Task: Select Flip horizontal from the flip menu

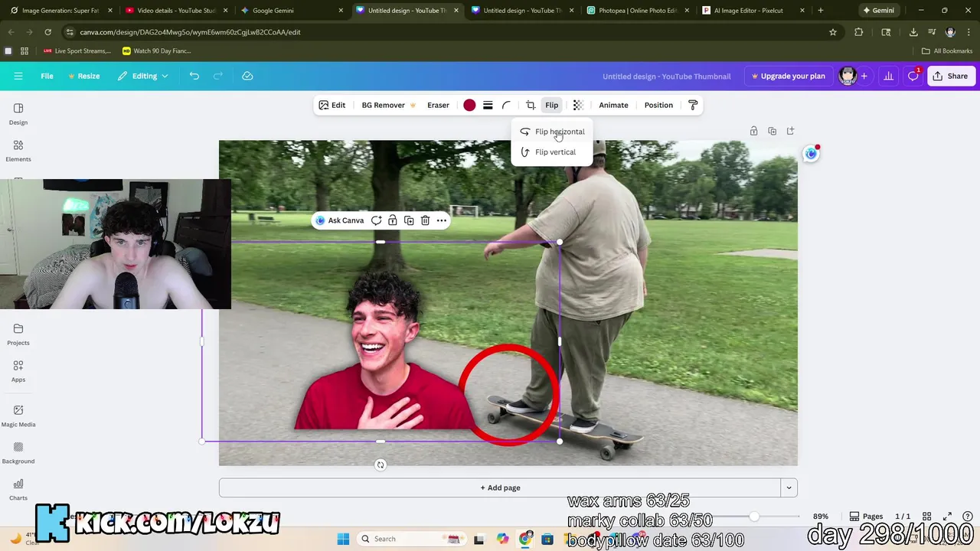Action: point(552,132)
